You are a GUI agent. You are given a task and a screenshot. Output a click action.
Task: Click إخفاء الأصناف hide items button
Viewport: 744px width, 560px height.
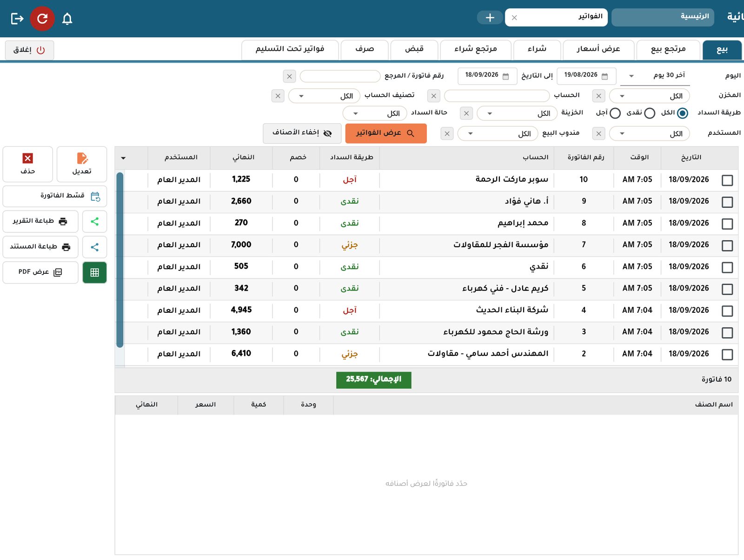click(x=302, y=133)
